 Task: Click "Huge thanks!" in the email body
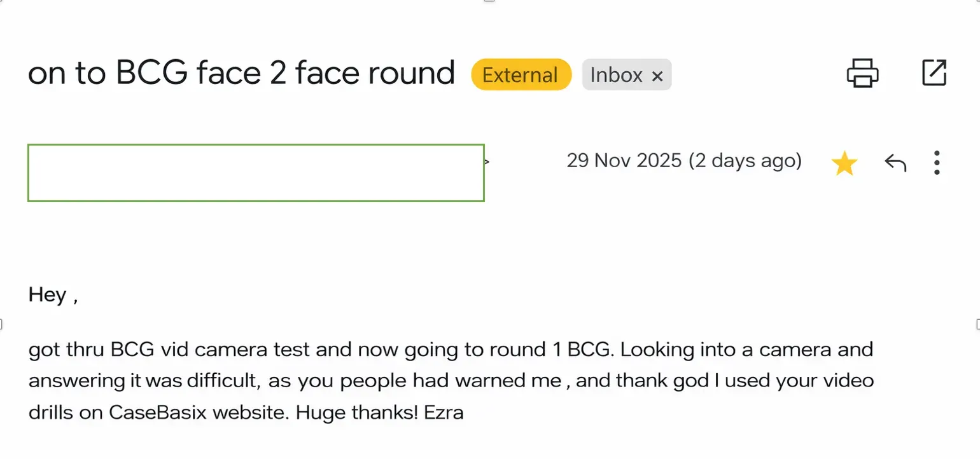[357, 413]
